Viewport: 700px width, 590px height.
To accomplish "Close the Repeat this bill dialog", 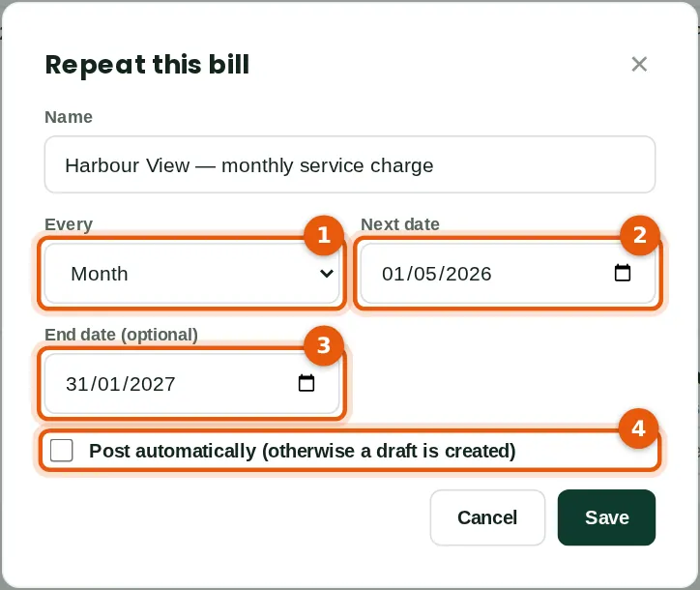I will 639,64.
